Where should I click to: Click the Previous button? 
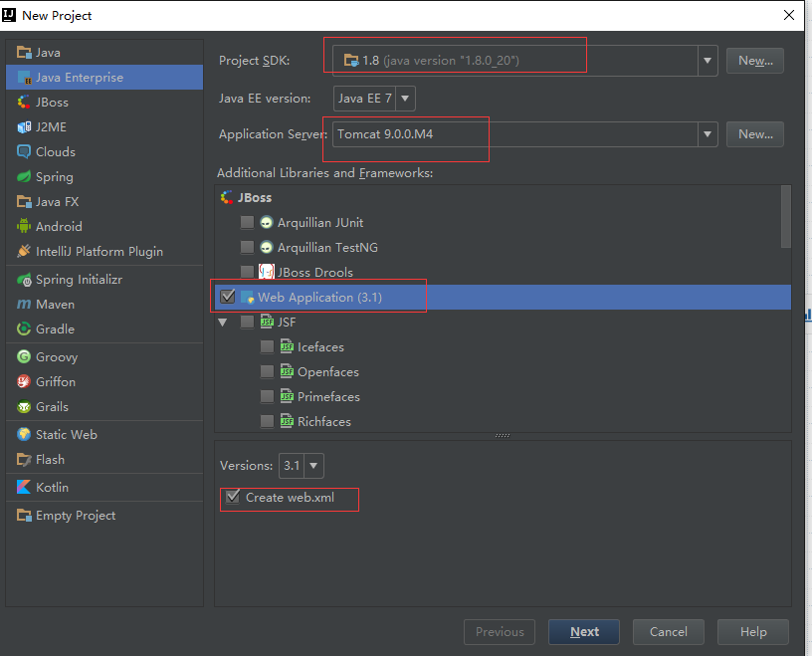tap(500, 632)
